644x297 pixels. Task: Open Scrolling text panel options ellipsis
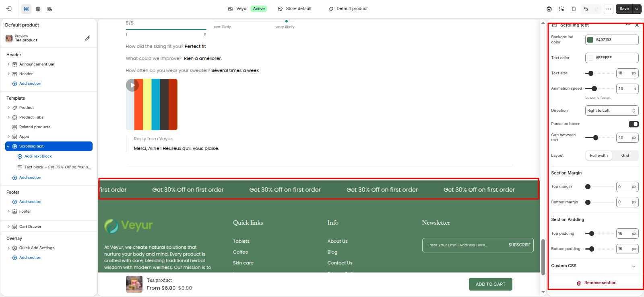[x=628, y=25]
